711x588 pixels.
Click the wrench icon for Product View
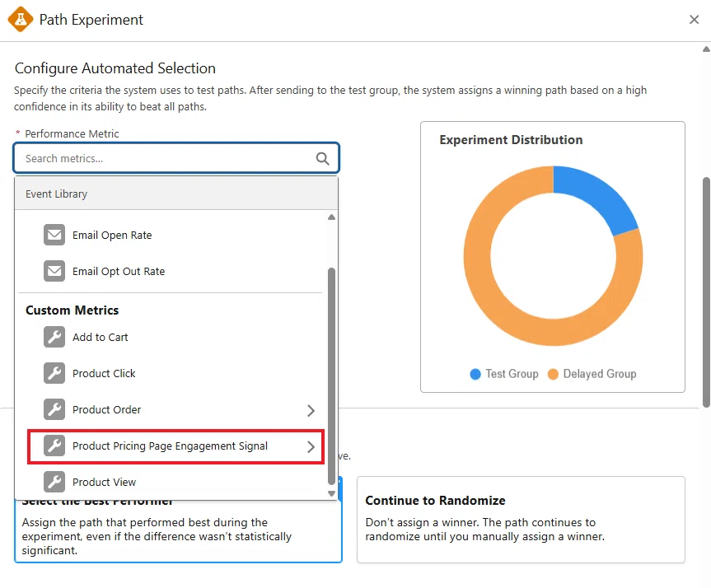(54, 482)
